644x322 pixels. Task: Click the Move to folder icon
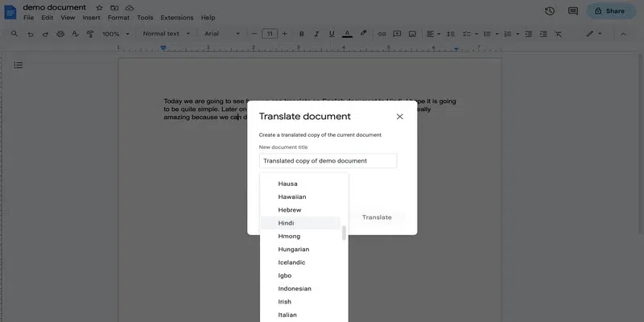[114, 8]
